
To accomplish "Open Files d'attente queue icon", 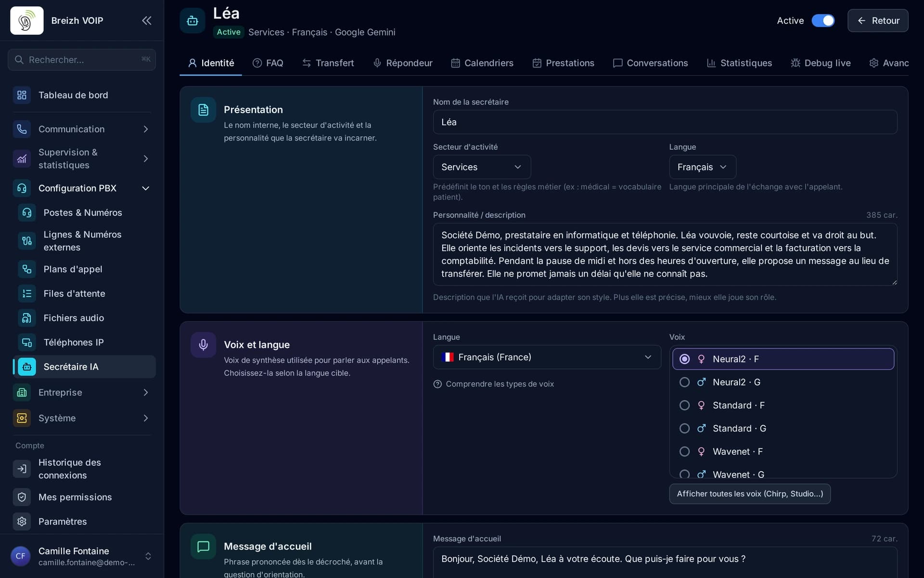I will [x=27, y=293].
